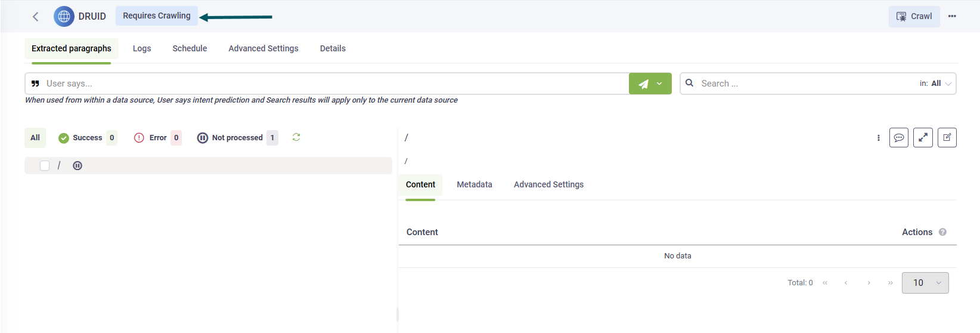Expand the send button dropdown arrow
This screenshot has height=333, width=980.
(659, 84)
